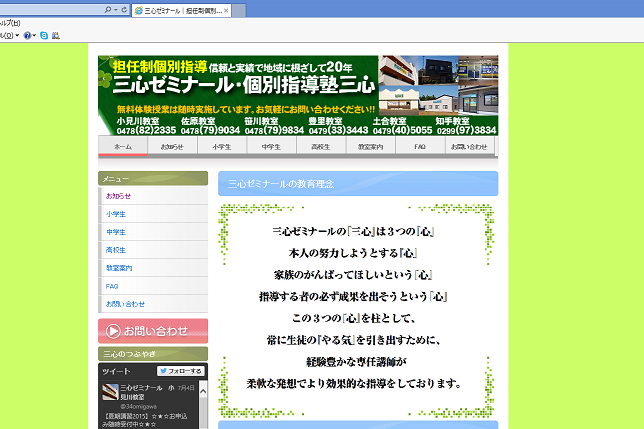Expand the Help icon dropdown arrow
The image size is (644, 429).
34,36
